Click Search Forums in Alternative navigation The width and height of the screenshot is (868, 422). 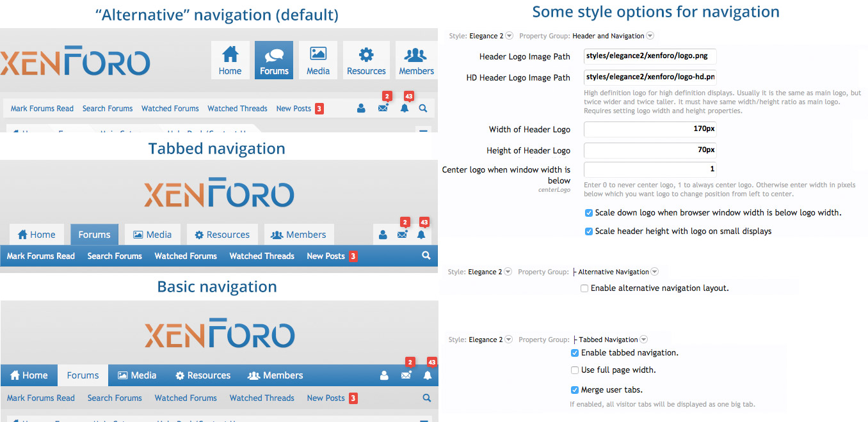(x=108, y=109)
